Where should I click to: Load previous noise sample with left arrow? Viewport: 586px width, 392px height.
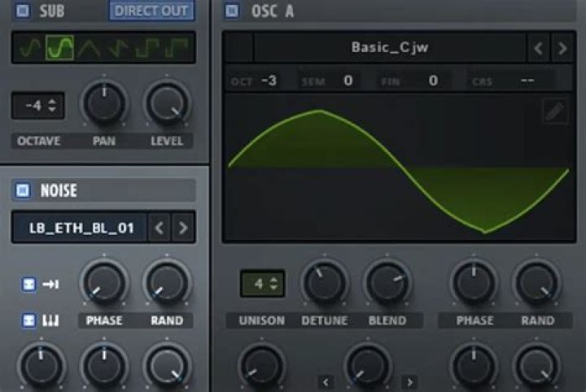pos(160,228)
